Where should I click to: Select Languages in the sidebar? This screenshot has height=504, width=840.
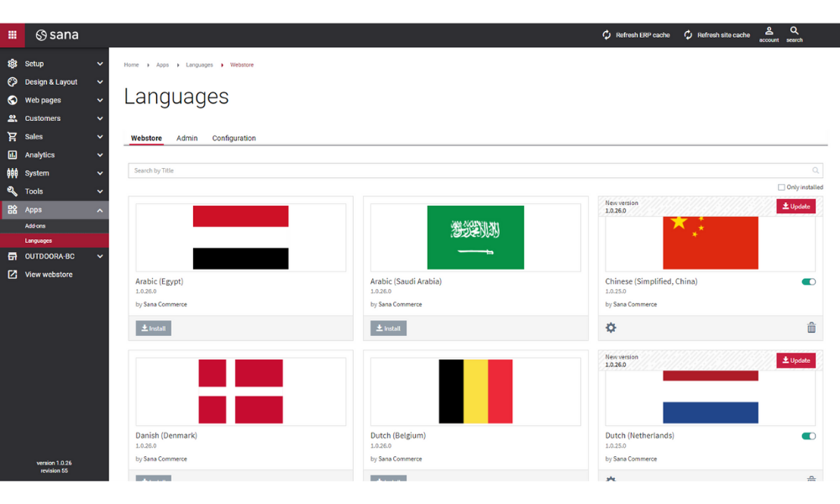tap(54, 240)
